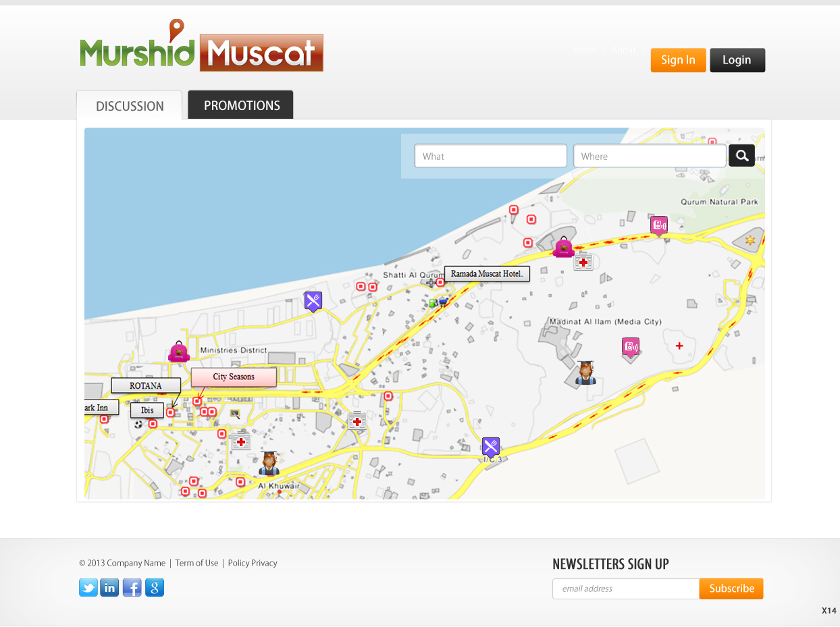840x627 pixels.
Task: Switch to the Promotions tab
Action: tap(241, 105)
